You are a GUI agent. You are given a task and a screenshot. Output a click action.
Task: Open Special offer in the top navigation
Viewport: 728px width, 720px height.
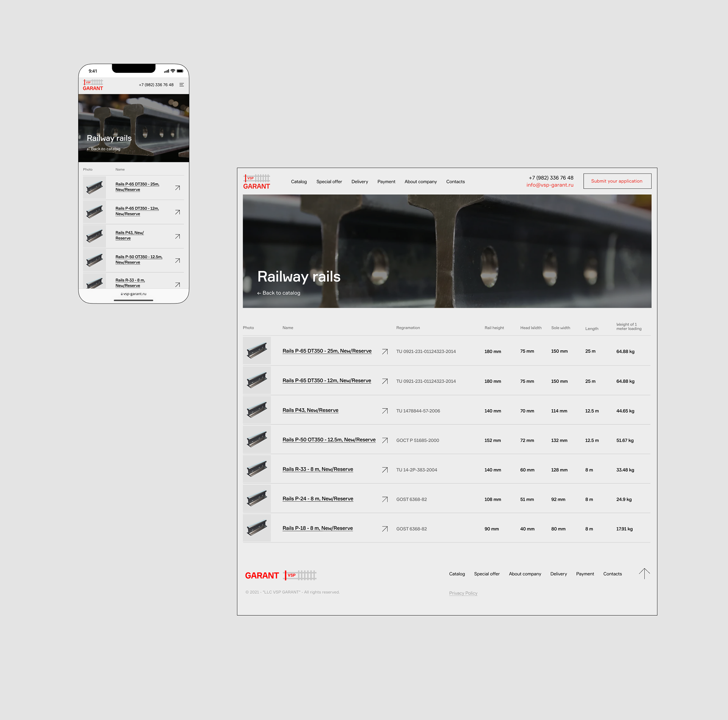click(329, 182)
